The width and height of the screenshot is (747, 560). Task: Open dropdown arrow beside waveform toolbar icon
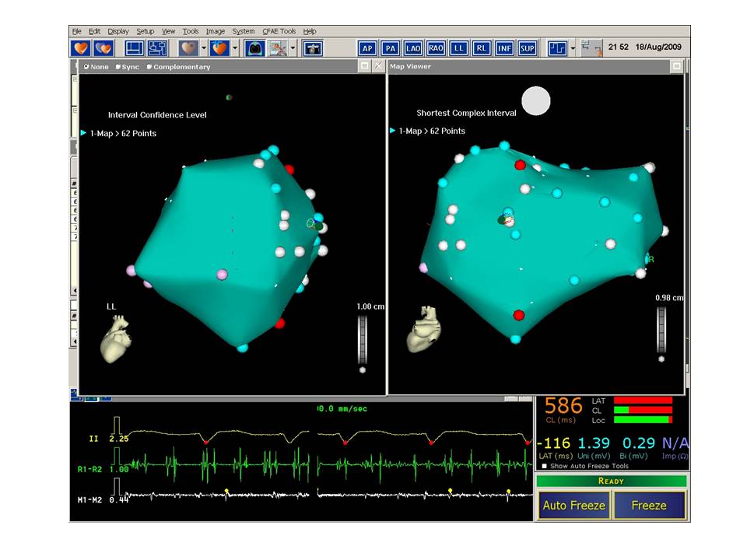click(573, 48)
